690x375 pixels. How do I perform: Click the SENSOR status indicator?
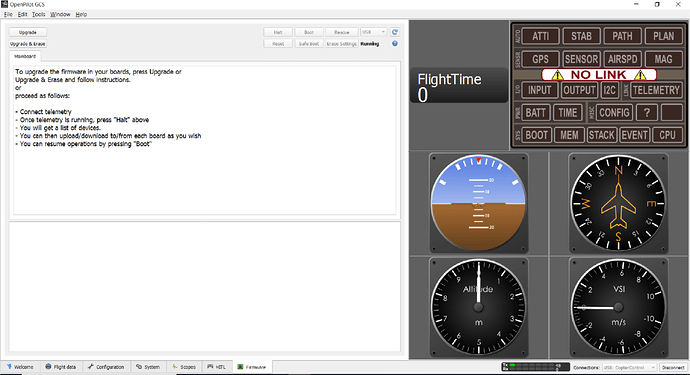tap(581, 59)
